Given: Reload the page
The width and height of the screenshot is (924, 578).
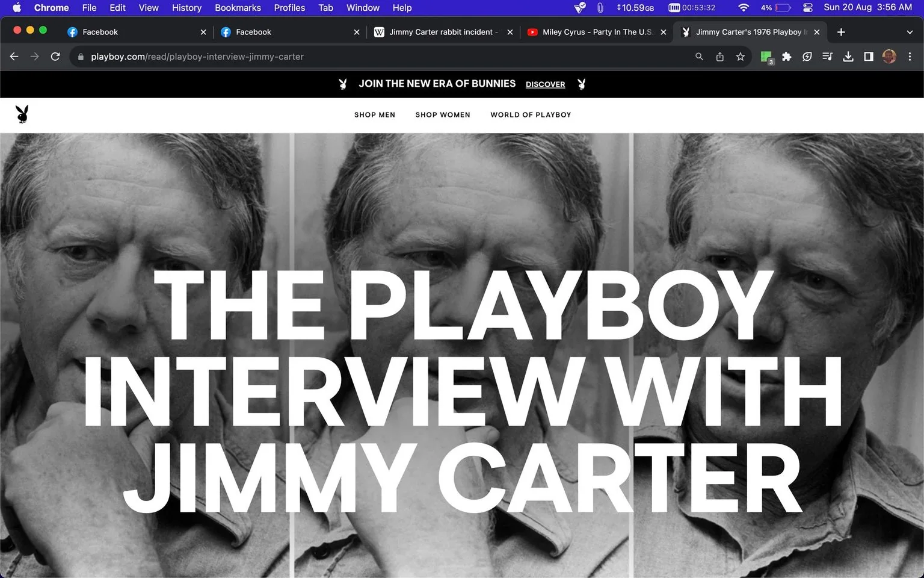Looking at the screenshot, I should (55, 57).
